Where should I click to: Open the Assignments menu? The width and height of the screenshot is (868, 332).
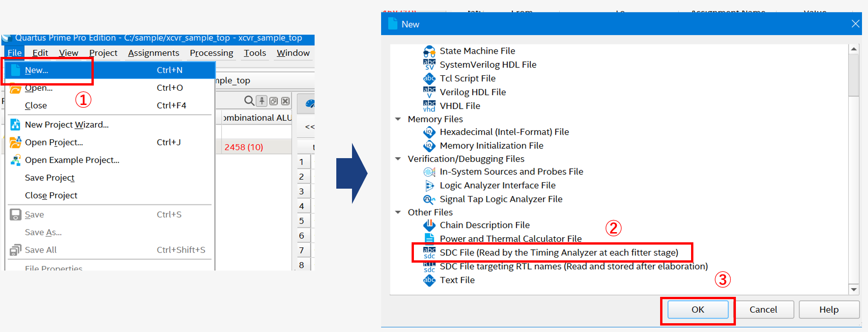153,53
